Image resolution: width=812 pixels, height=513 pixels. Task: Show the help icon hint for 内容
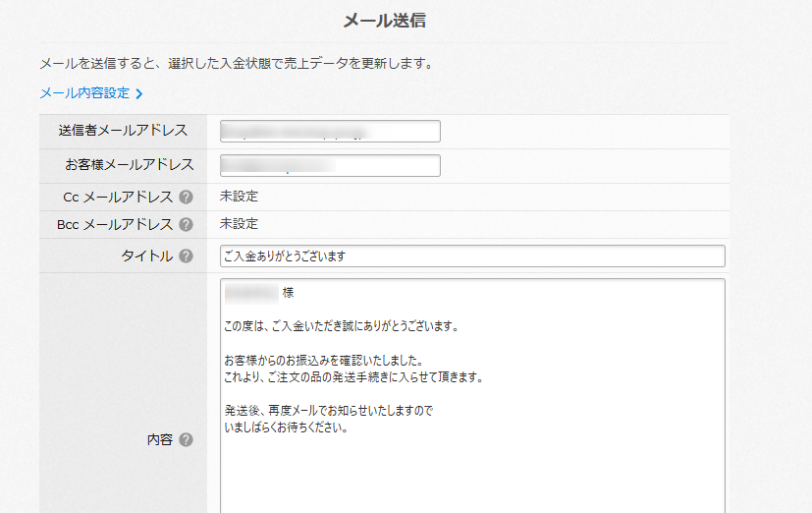pyautogui.click(x=187, y=440)
